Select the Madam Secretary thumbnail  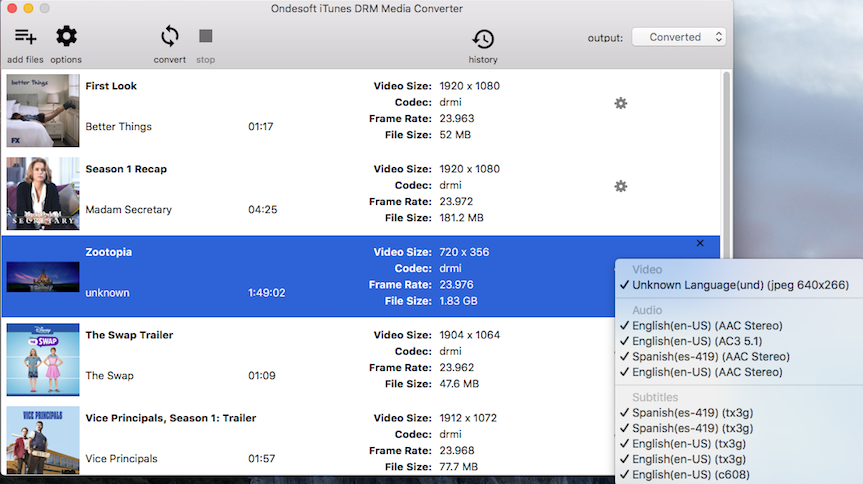[x=43, y=193]
